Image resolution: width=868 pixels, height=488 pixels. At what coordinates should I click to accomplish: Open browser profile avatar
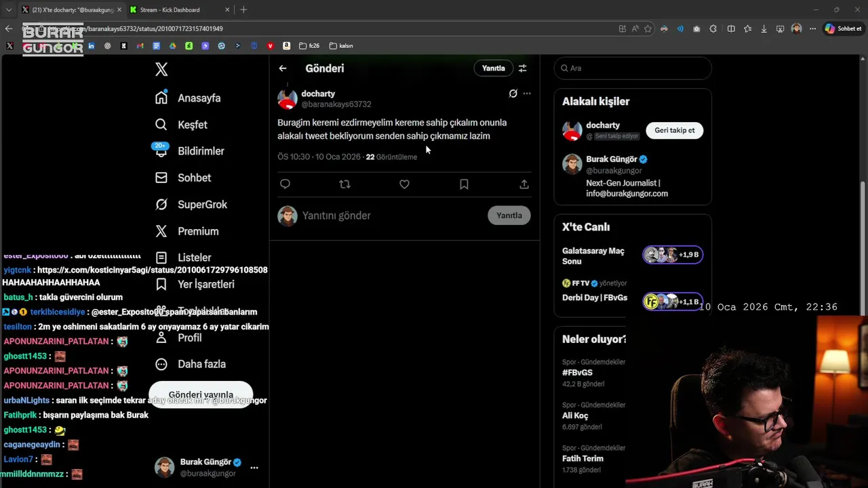pyautogui.click(x=796, y=28)
